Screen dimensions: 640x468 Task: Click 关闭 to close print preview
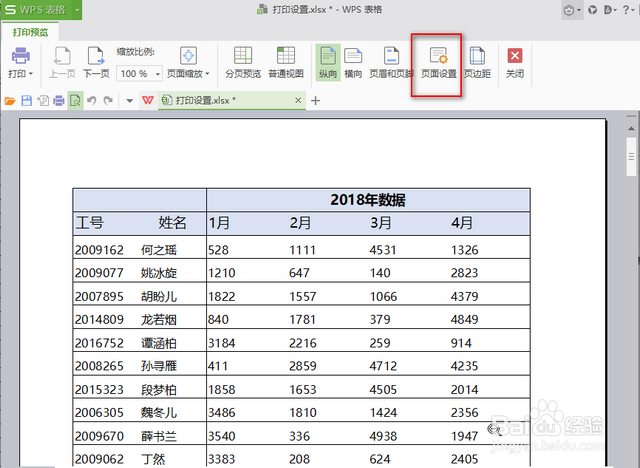[515, 62]
